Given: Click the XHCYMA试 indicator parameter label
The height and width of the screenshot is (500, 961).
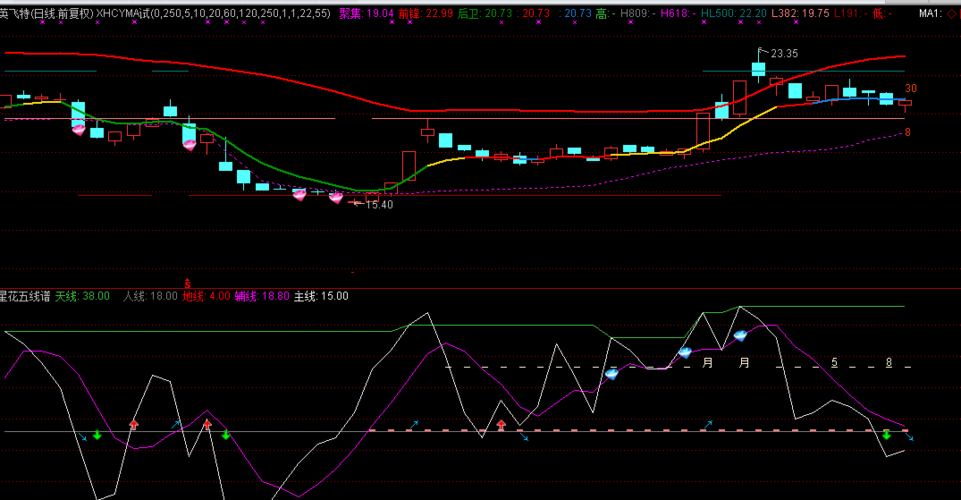Looking at the screenshot, I should pyautogui.click(x=213, y=13).
